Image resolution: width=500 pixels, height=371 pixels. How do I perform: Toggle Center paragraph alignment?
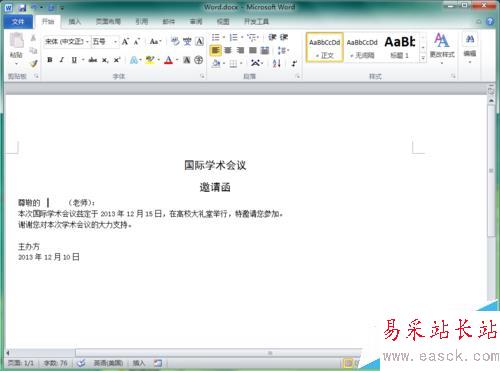pyautogui.click(x=228, y=50)
